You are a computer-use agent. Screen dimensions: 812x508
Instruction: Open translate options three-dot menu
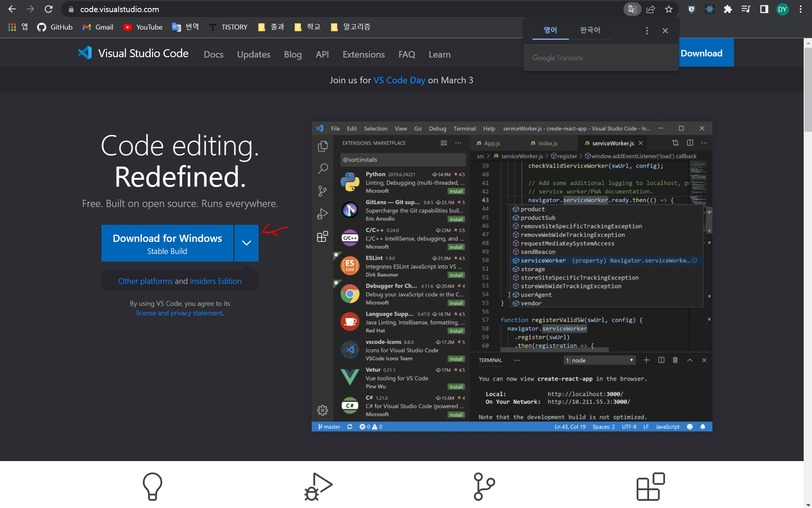[x=647, y=31]
